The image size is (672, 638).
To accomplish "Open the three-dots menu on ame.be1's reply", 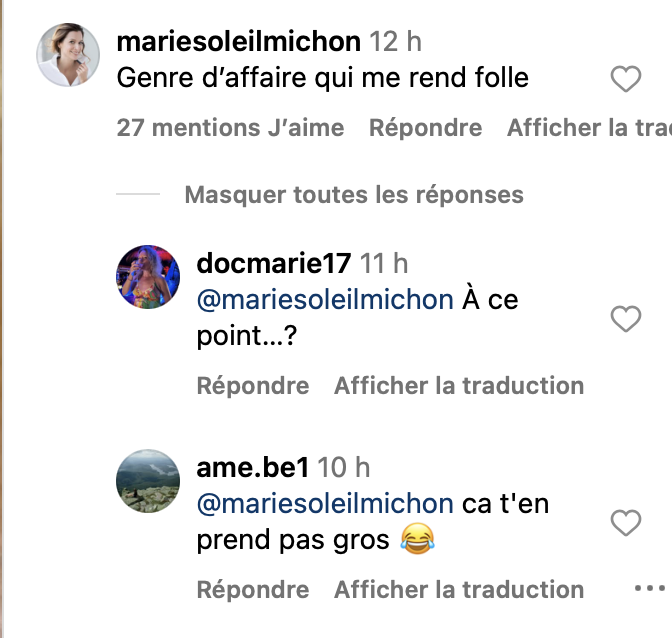I will click(x=650, y=588).
